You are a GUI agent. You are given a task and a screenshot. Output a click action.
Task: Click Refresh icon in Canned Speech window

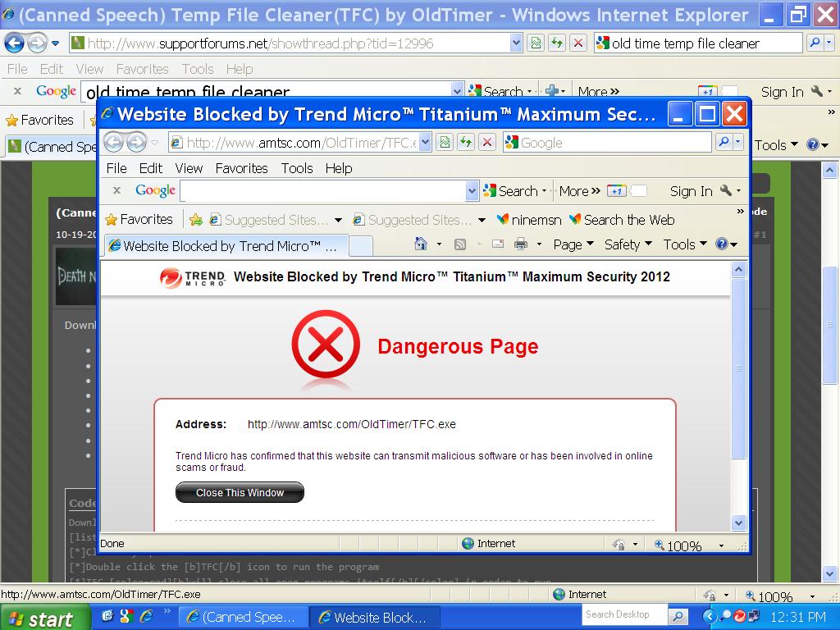(557, 43)
